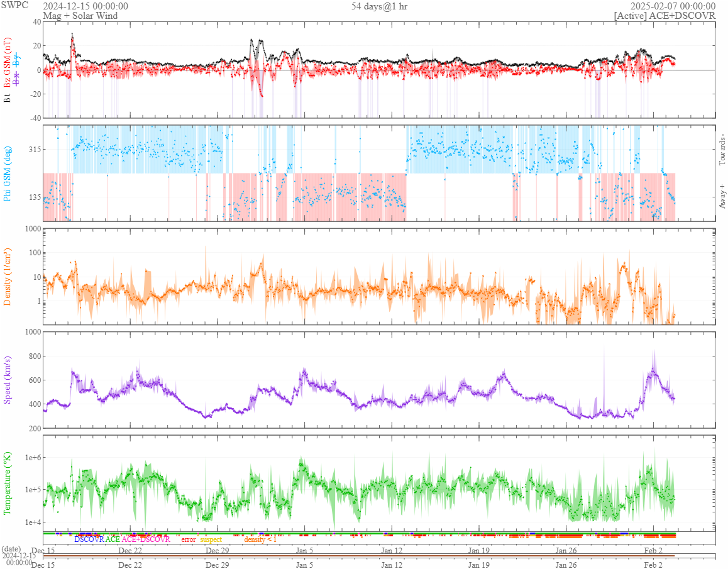
Task: Click the Speed (km/s) axis label
Action: pos(7,380)
